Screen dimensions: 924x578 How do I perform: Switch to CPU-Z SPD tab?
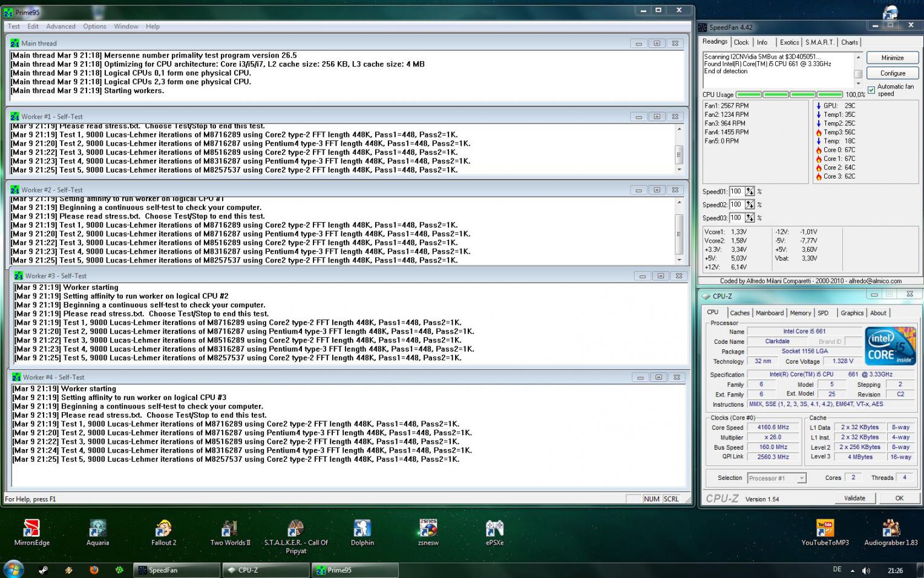[823, 313]
